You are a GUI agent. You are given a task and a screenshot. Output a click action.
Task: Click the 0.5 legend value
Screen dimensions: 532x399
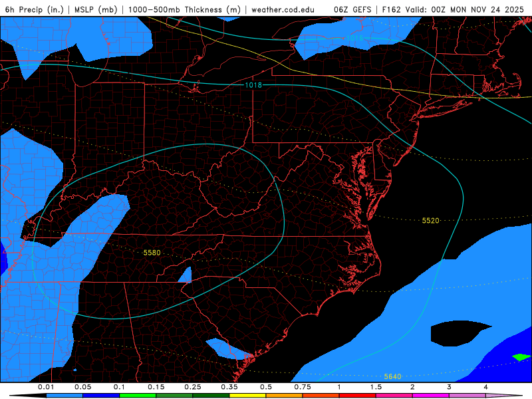tap(266, 387)
